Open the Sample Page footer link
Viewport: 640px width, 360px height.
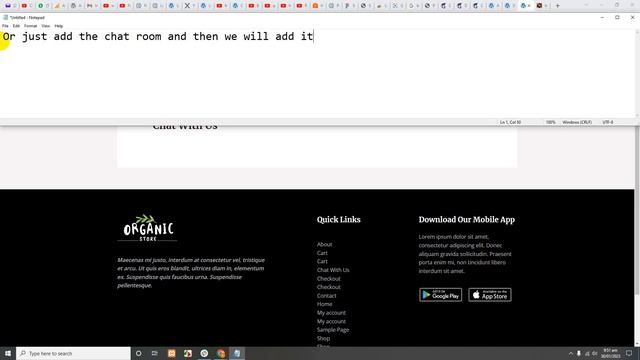click(333, 330)
